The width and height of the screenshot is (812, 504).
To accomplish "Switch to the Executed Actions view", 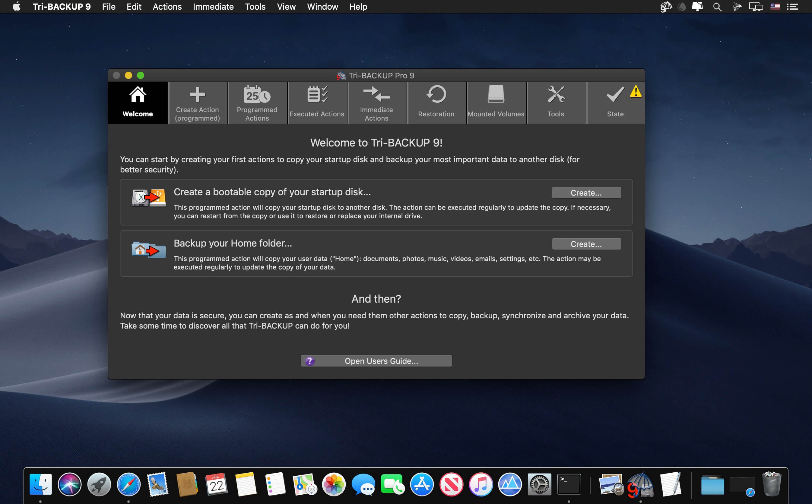I will coord(317,102).
